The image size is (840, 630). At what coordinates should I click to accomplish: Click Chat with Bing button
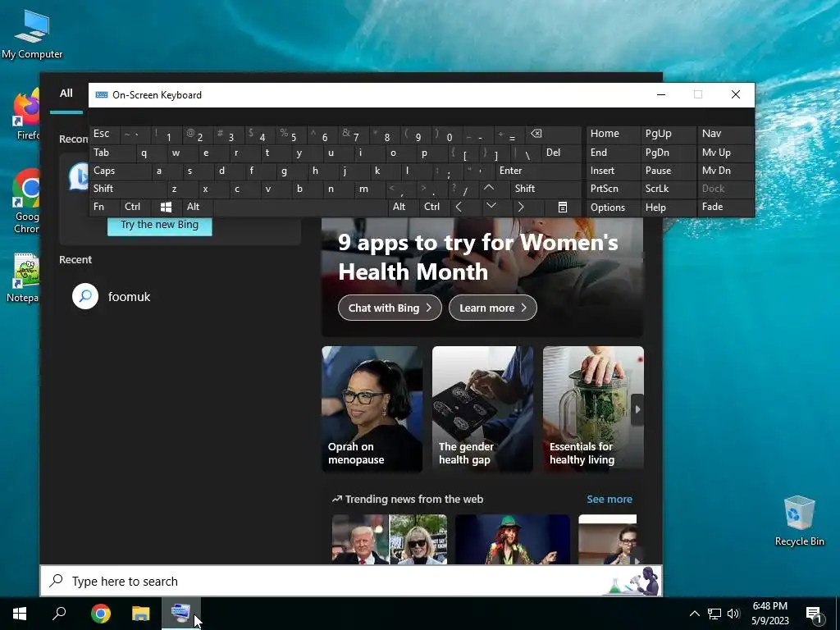(390, 308)
